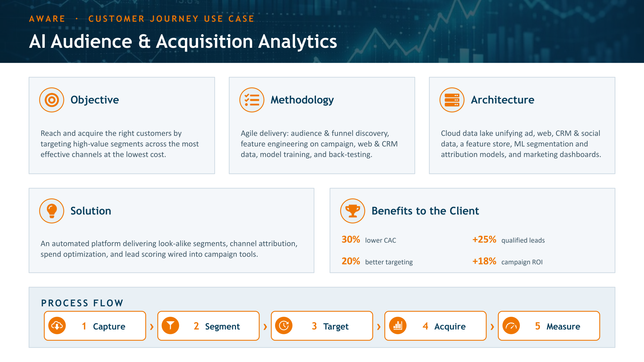Click the Solution lightbulb icon
Viewport: 644px width, 362px height.
click(52, 211)
